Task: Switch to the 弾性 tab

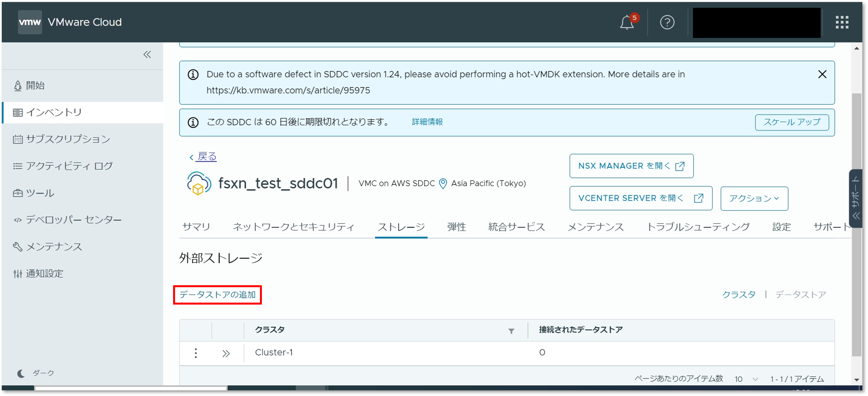Action: point(456,227)
